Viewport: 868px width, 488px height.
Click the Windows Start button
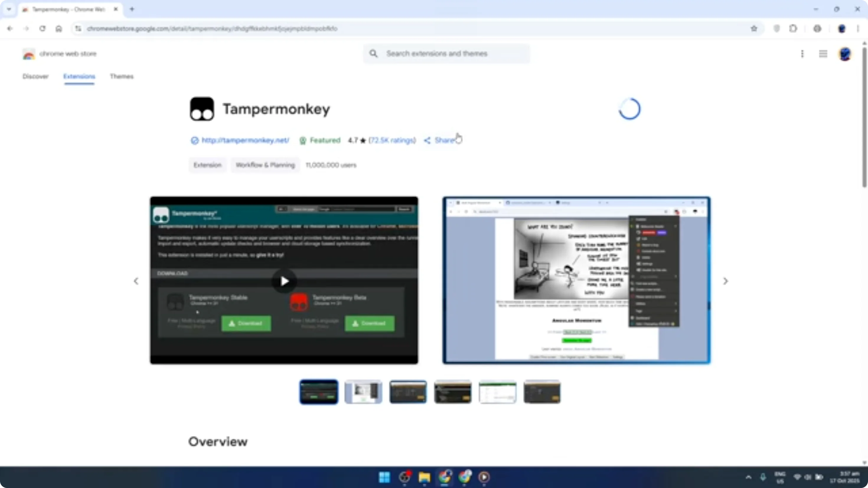pyautogui.click(x=384, y=477)
